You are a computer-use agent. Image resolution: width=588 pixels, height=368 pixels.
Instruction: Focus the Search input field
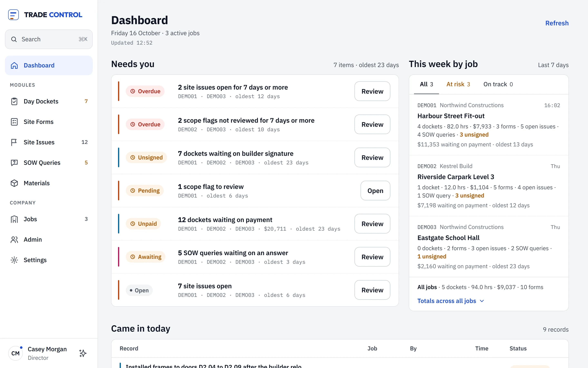(49, 39)
